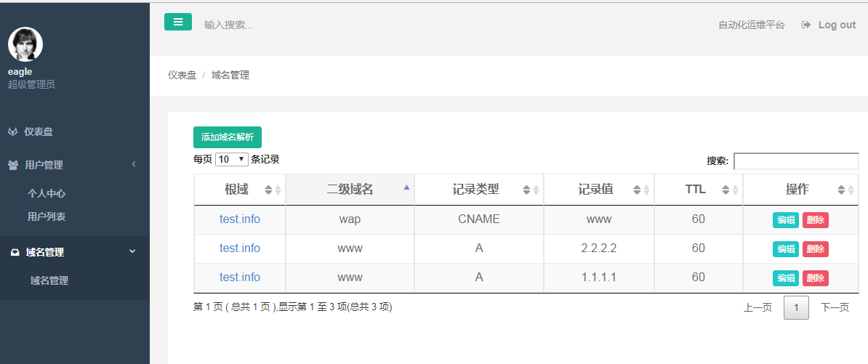This screenshot has height=364, width=868.
Task: Open 个人中心 in the sidebar
Action: [47, 193]
